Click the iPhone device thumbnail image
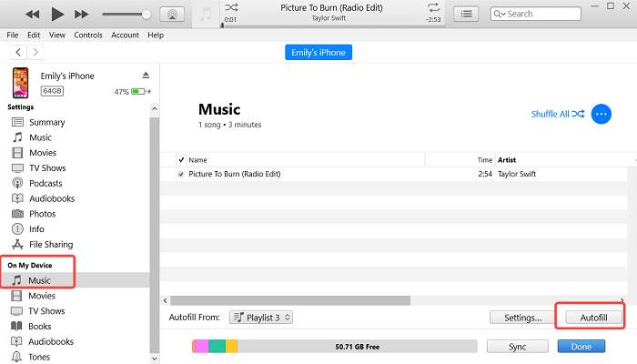The image size is (637, 364). pyautogui.click(x=20, y=83)
